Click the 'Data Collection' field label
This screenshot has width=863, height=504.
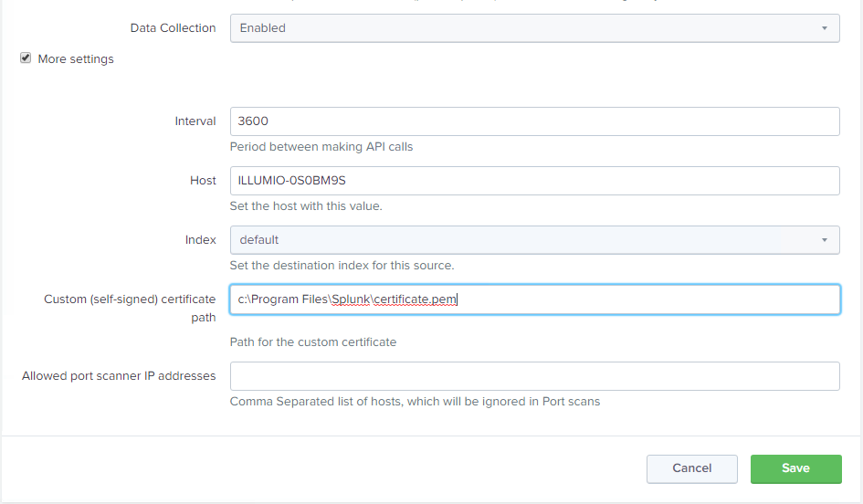pyautogui.click(x=173, y=28)
